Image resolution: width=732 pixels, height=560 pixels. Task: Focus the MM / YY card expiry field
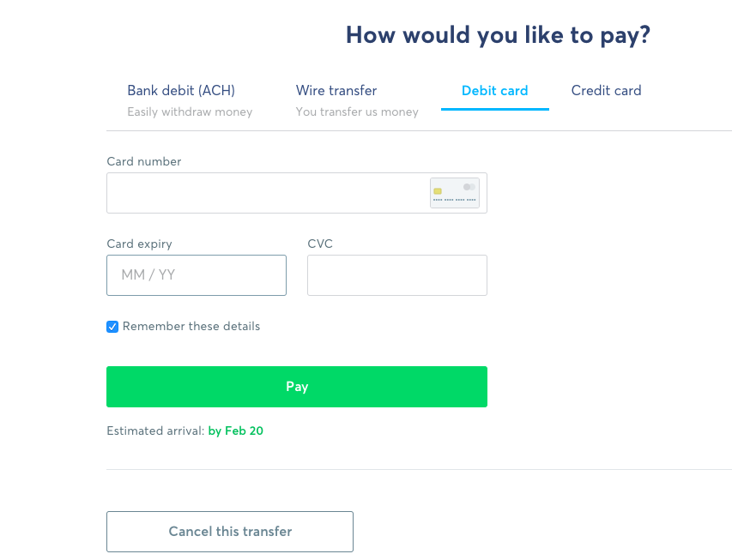pos(197,275)
